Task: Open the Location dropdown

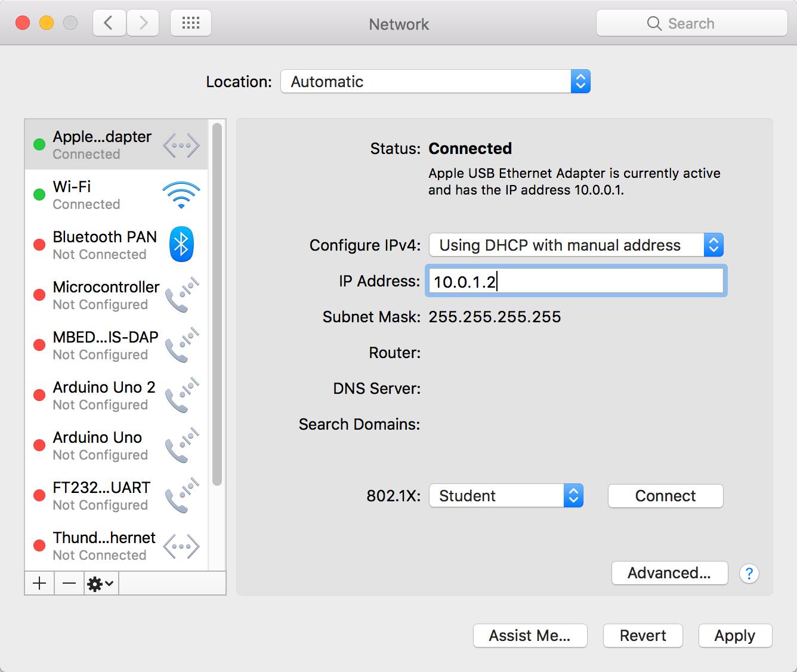Action: (435, 82)
